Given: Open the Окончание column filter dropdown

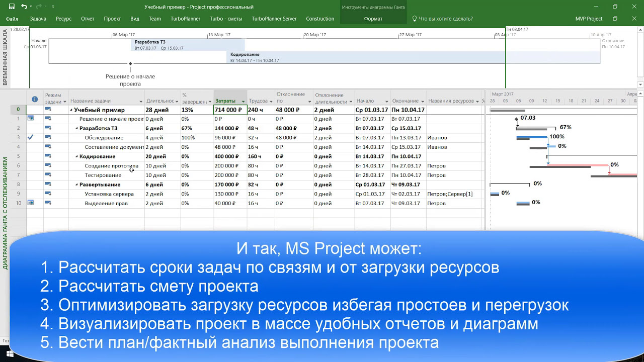Looking at the screenshot, I should click(423, 102).
